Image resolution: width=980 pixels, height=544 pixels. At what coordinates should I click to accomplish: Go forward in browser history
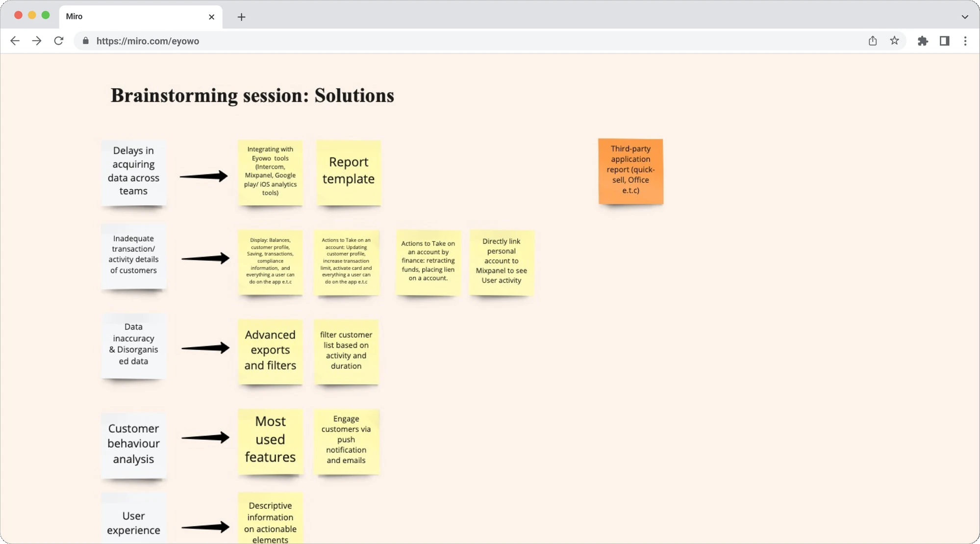(37, 41)
